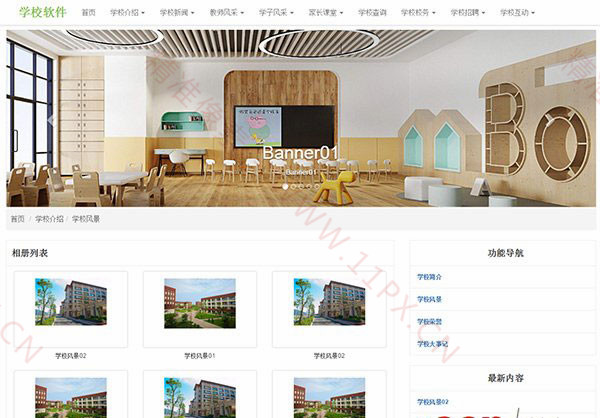This screenshot has width=600, height=418.
Task: Click the 最新内容 panel heading
Action: coord(505,378)
